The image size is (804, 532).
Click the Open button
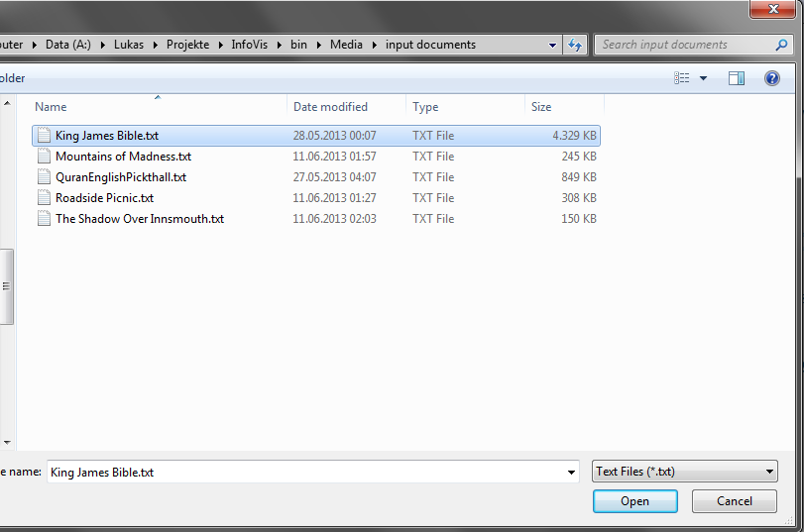click(x=634, y=500)
